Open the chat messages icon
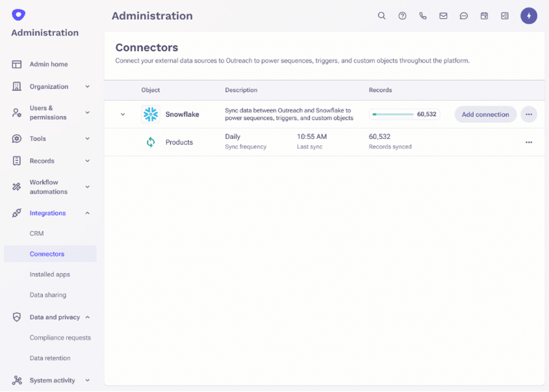The width and height of the screenshot is (549, 392). (464, 16)
